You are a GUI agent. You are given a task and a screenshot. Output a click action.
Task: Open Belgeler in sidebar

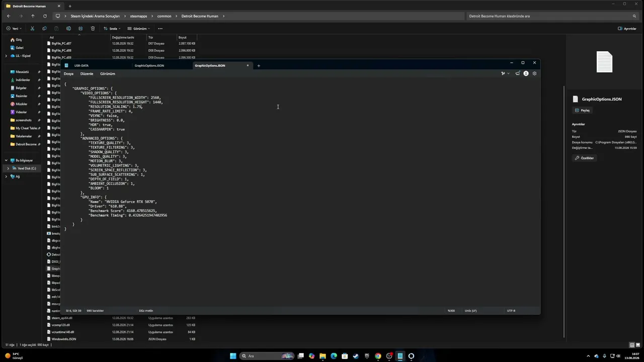pyautogui.click(x=21, y=88)
